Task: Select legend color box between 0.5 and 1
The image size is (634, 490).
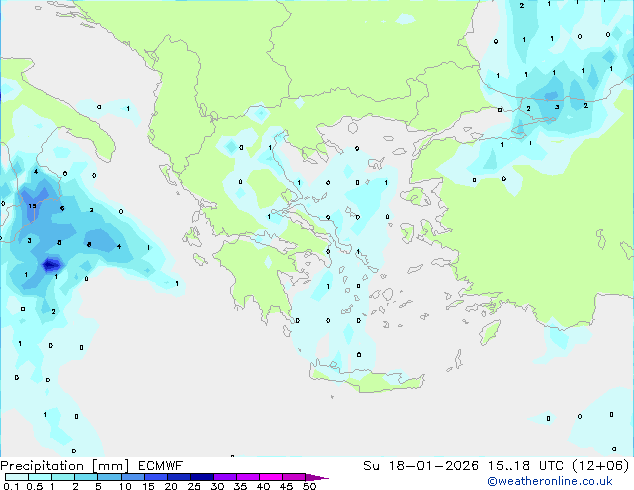Action: pos(40,477)
